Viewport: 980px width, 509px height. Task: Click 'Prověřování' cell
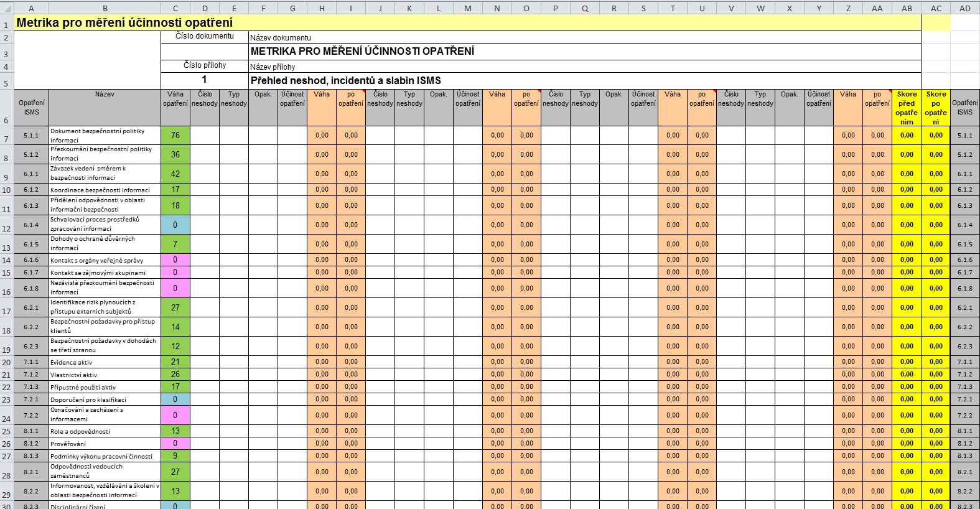(x=105, y=444)
